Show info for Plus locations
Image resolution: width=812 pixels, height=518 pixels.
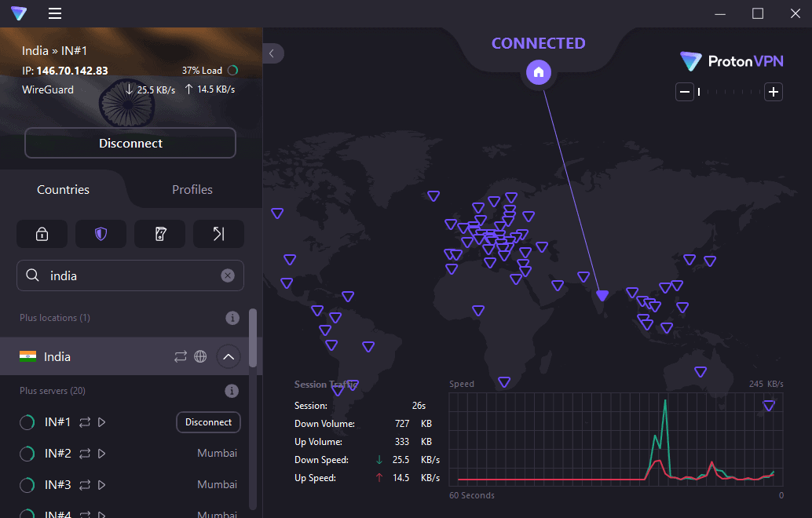click(232, 318)
